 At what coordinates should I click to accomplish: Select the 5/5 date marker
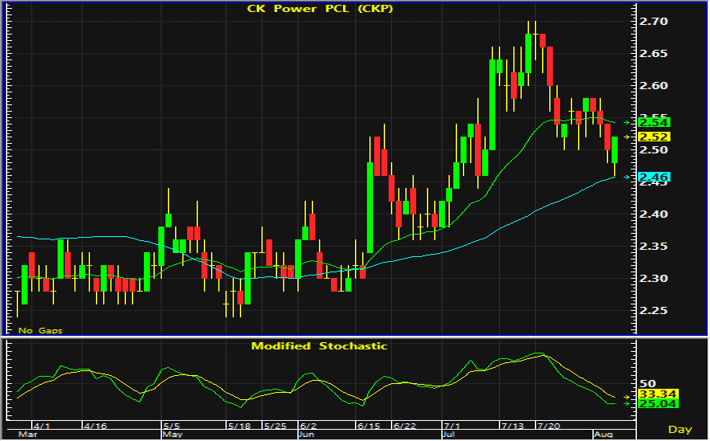pyautogui.click(x=172, y=426)
